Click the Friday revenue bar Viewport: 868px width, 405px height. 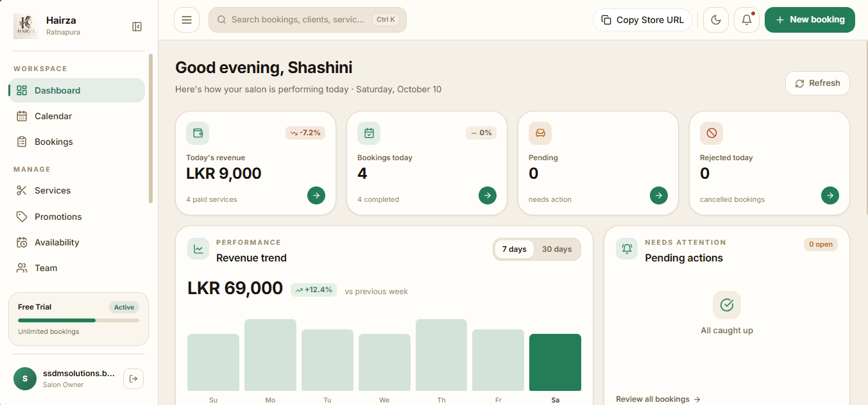(x=498, y=360)
